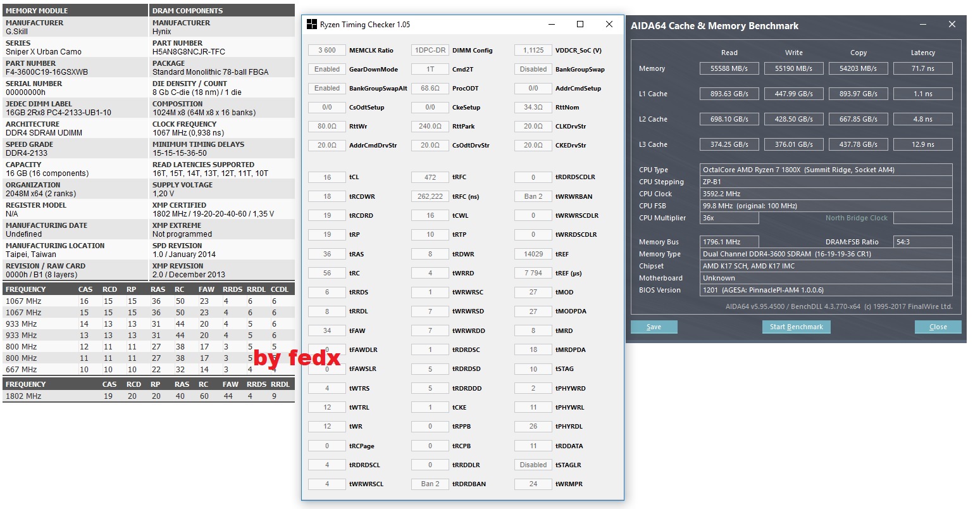Viewport: 980px width, 509px height.
Task: Click the RttNom value field
Action: (x=533, y=108)
